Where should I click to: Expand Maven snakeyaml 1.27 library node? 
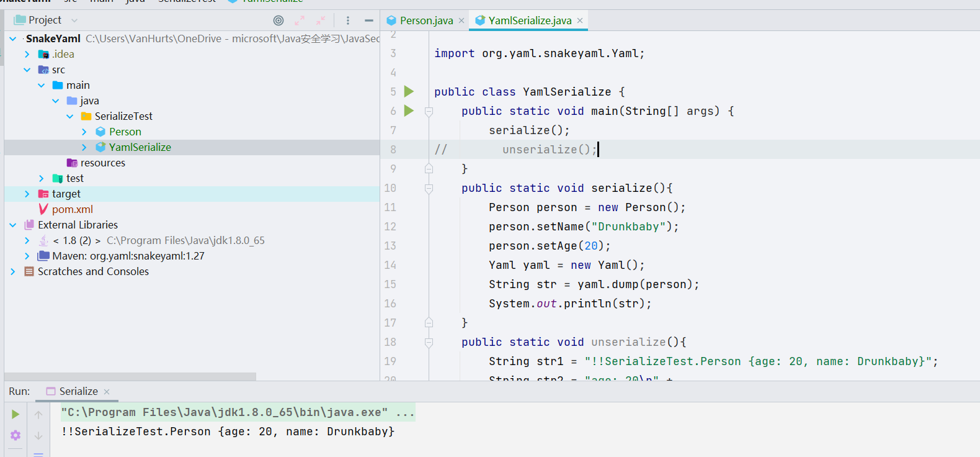pos(27,256)
